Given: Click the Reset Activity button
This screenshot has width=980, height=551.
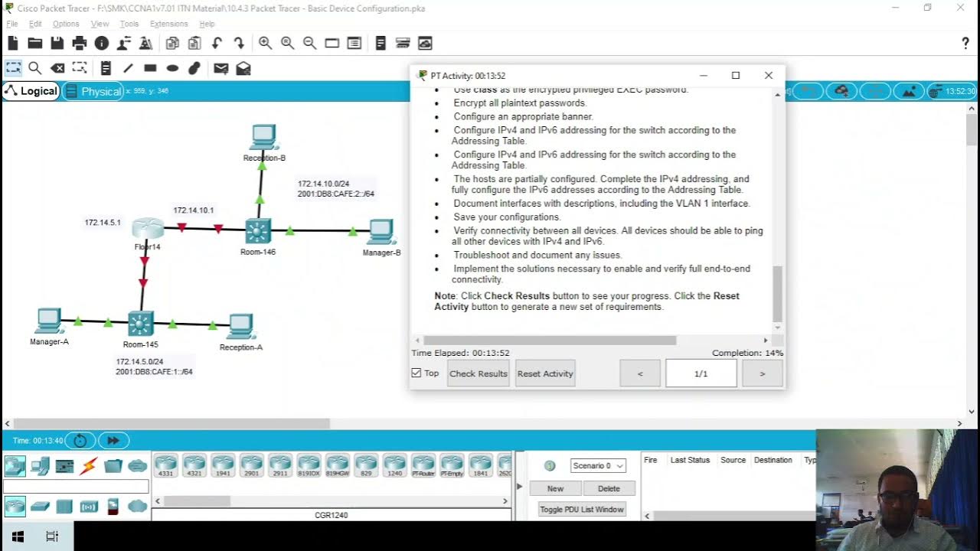Looking at the screenshot, I should 545,373.
